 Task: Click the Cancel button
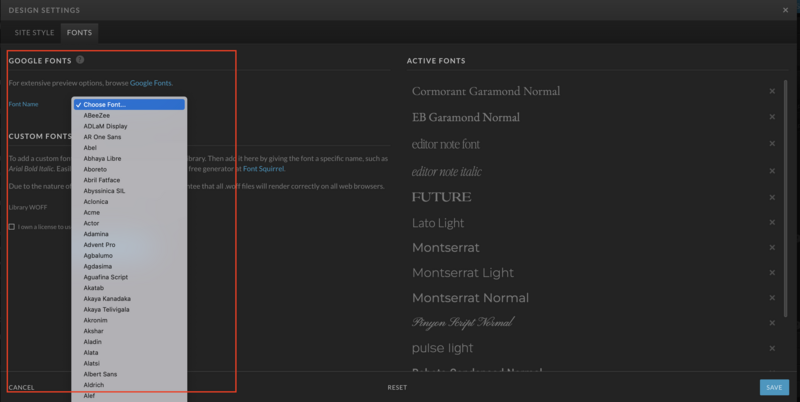(21, 387)
